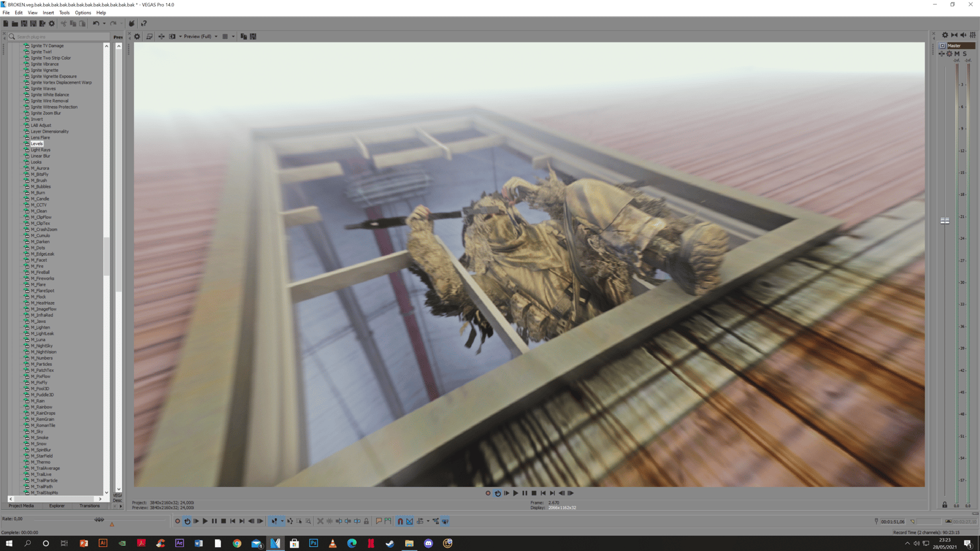The height and width of the screenshot is (551, 980).
Task: Open the Redo history dropdown arrow
Action: coord(121,24)
